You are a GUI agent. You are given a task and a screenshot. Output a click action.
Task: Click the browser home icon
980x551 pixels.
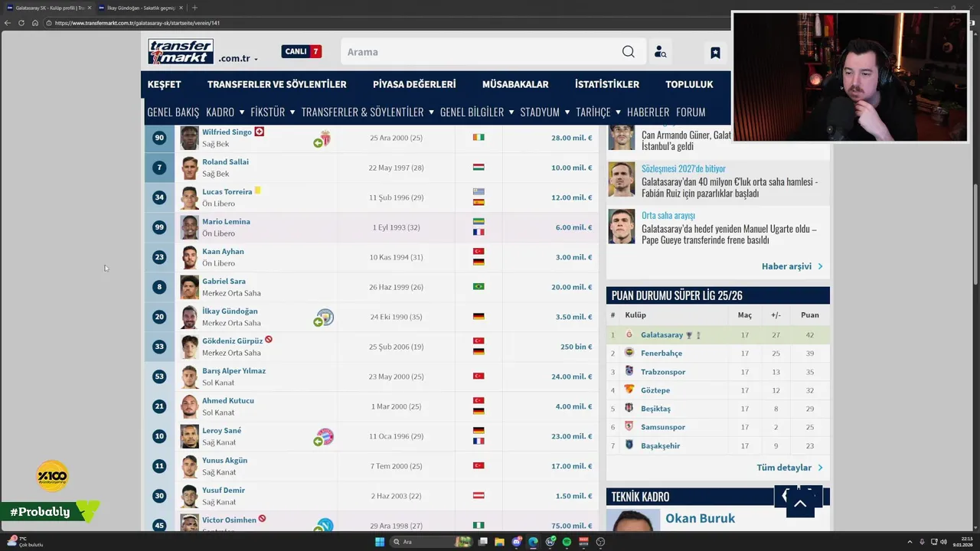(35, 23)
